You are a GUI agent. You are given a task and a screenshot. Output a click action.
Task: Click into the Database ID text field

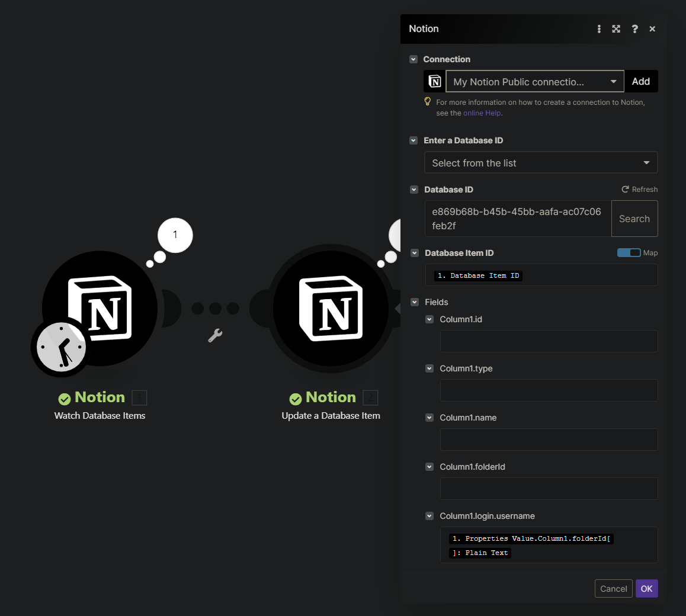[518, 219]
